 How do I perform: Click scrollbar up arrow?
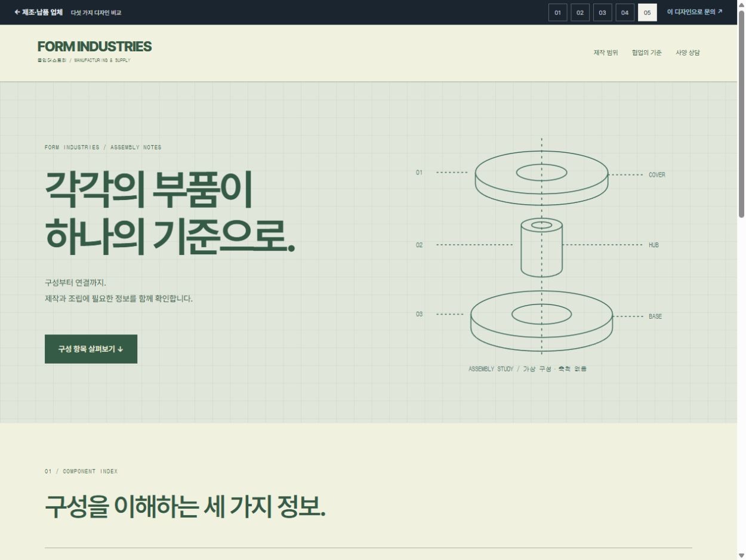741,5
